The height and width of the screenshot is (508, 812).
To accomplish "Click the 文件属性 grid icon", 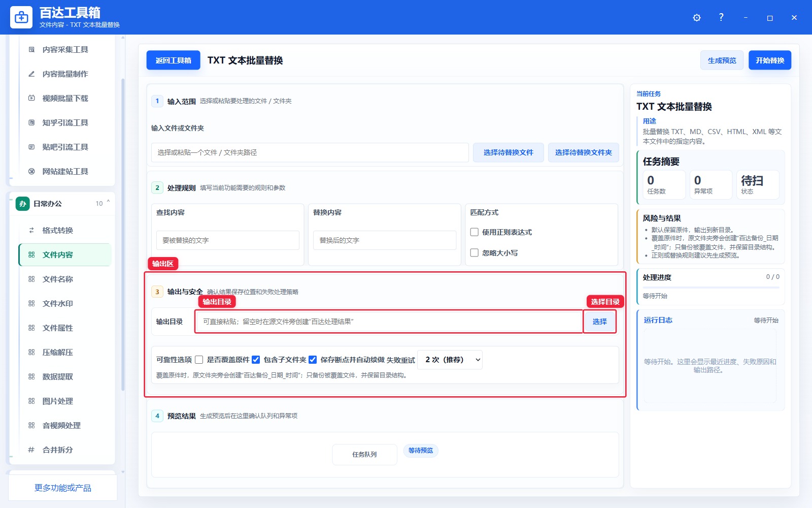I will [31, 328].
